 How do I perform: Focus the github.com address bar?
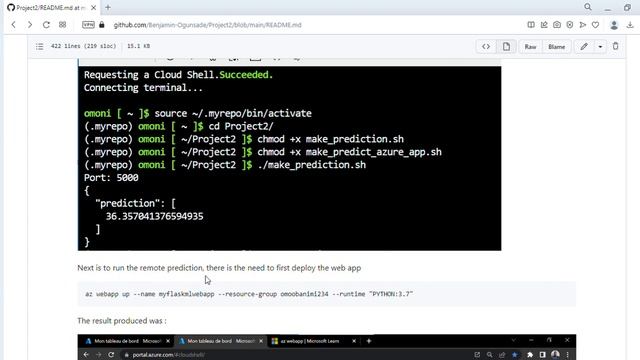tap(207, 25)
